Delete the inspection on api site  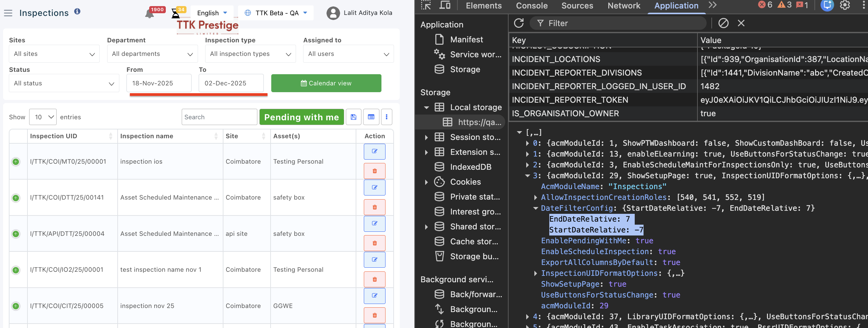click(374, 243)
